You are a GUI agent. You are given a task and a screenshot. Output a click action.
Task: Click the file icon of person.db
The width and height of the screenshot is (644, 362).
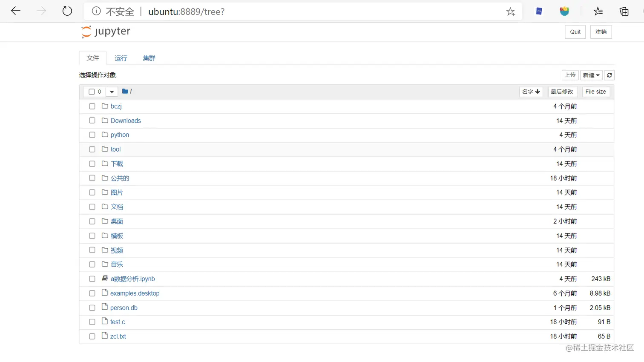point(105,307)
